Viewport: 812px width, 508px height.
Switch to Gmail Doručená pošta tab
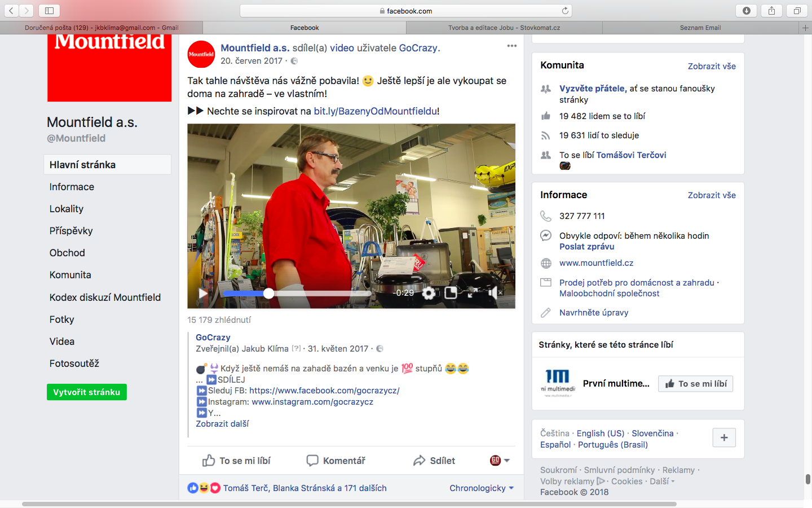101,28
